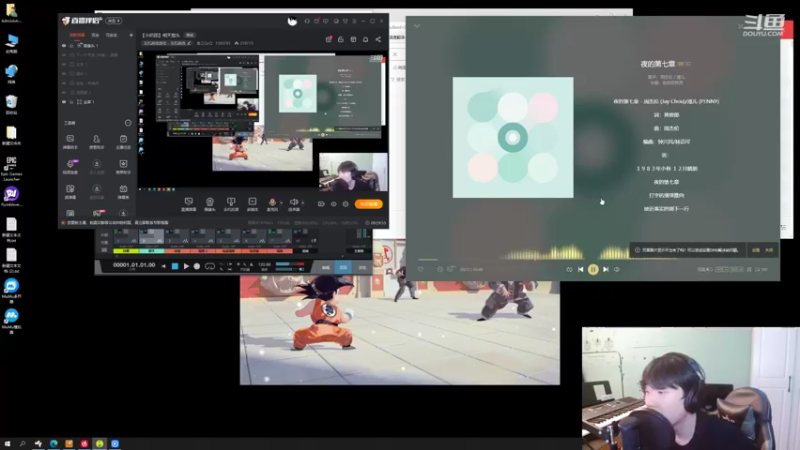800x450 pixels.
Task: Edit the stream title pencil icon
Action: (x=189, y=43)
